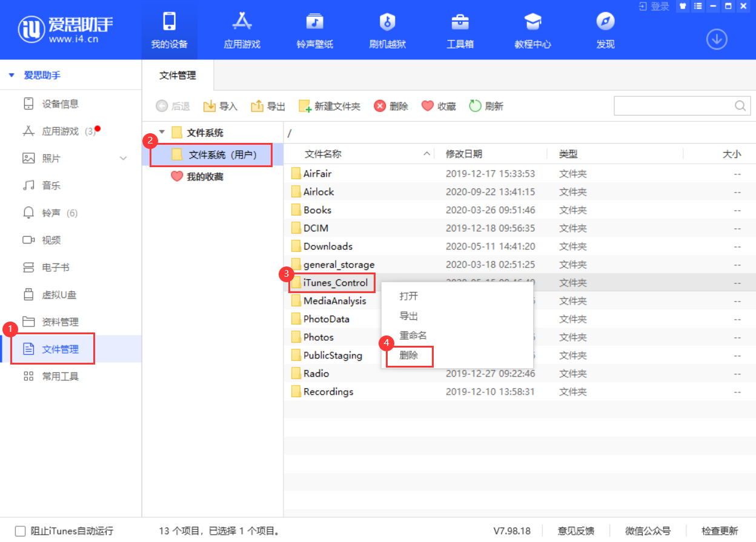756x542 pixels.
Task: Choose 重命名 from the context menu
Action: (409, 337)
